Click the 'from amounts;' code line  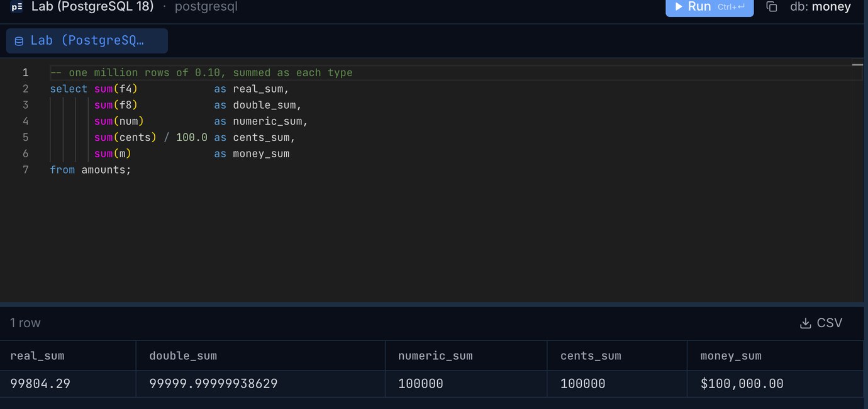(91, 170)
